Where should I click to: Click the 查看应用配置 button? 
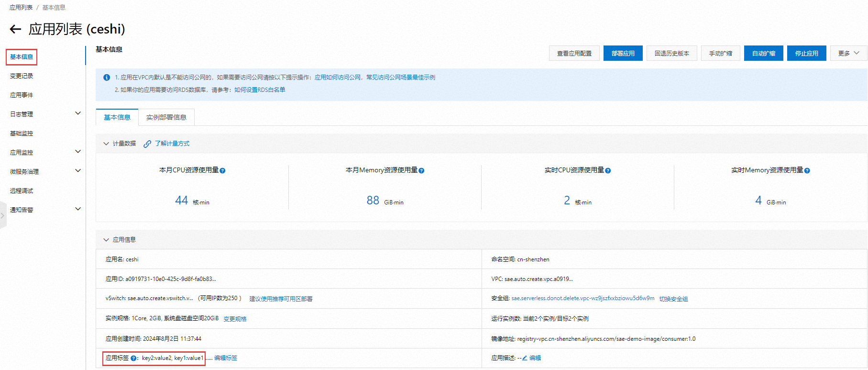point(574,53)
